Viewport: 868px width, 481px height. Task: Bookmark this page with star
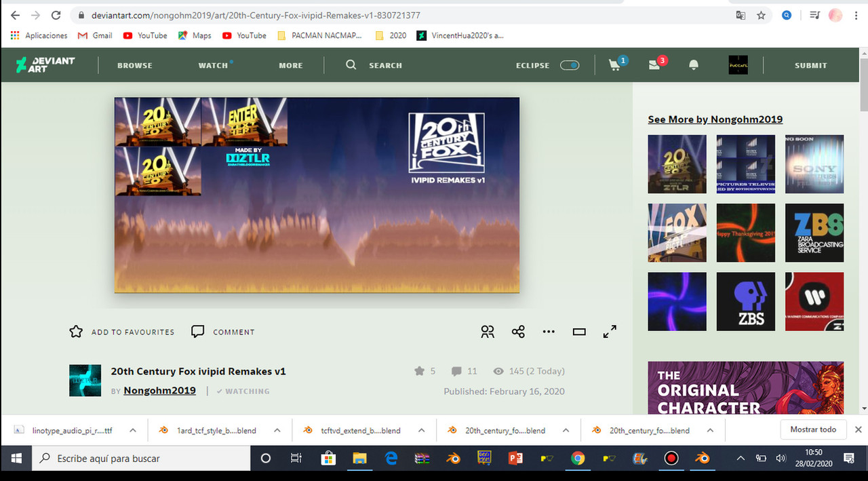(761, 15)
